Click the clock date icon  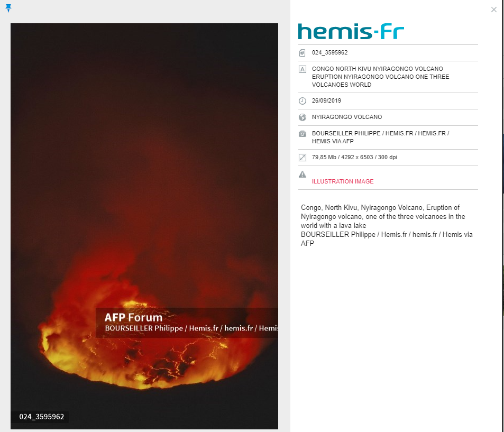click(x=302, y=101)
